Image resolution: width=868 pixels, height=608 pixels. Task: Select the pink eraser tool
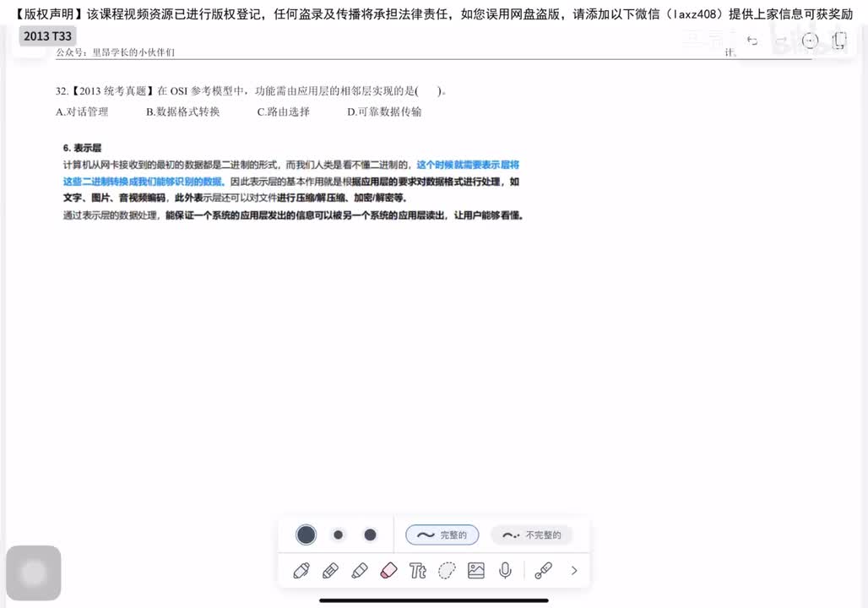[x=388, y=570]
